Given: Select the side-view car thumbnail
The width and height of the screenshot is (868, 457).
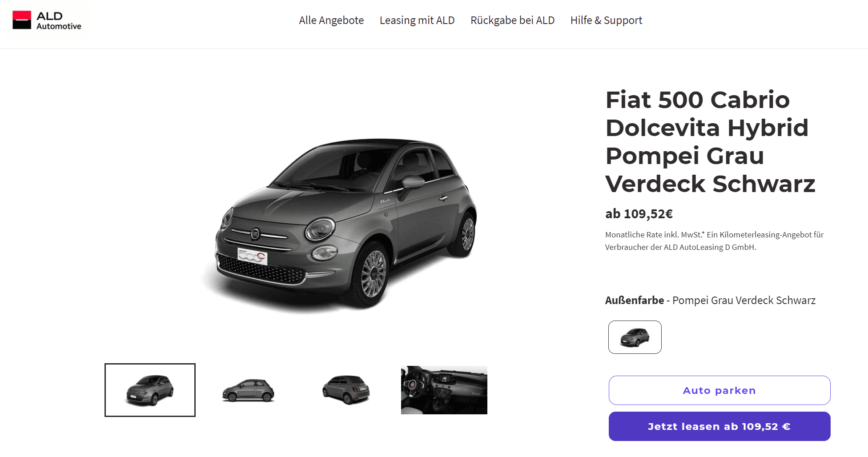Looking at the screenshot, I should coord(248,390).
